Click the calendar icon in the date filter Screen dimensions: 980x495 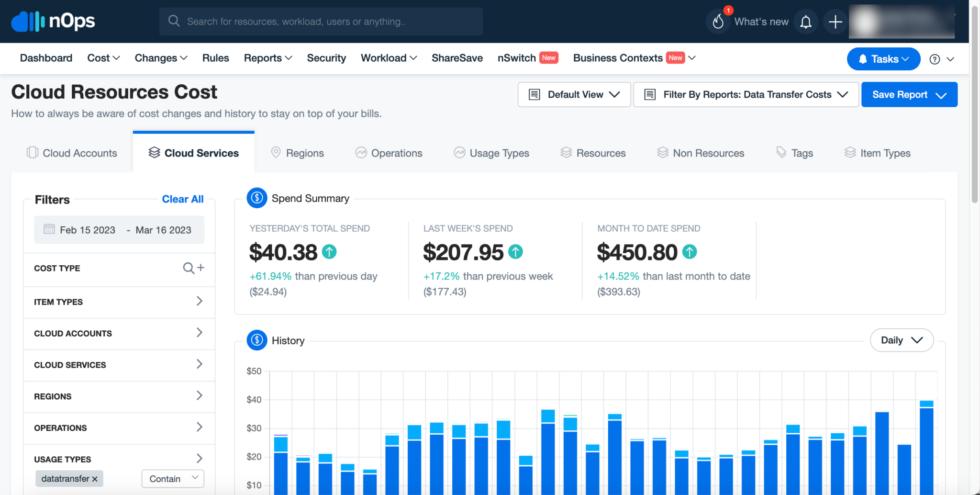click(50, 230)
